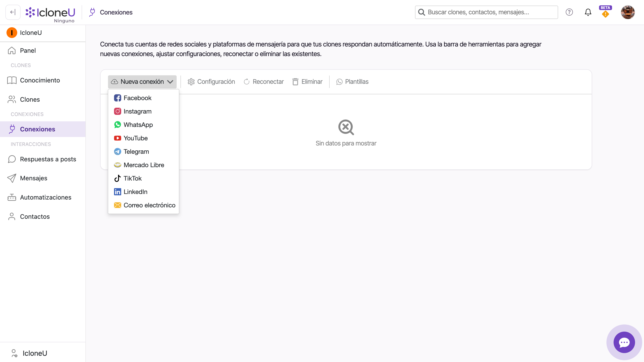The image size is (644, 362).
Task: Open Conocimiento in the sidebar
Action: [43, 80]
